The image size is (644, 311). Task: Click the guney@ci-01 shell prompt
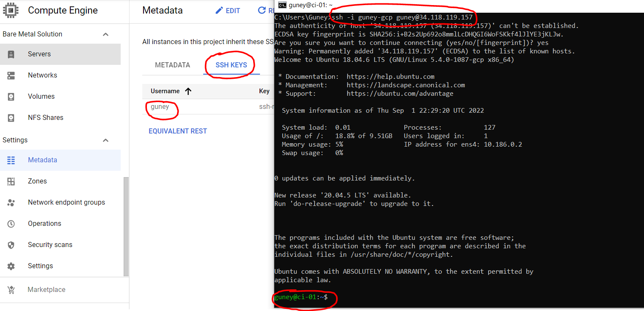301,297
